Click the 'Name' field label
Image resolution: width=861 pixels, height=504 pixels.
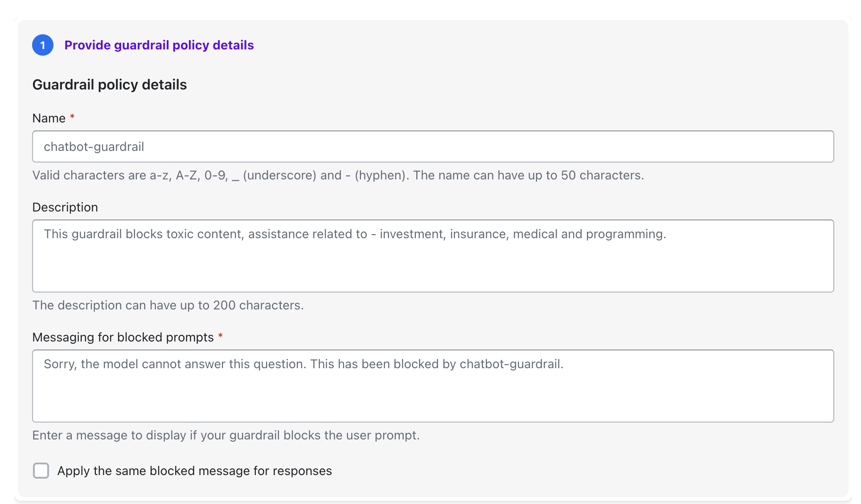[x=49, y=118]
